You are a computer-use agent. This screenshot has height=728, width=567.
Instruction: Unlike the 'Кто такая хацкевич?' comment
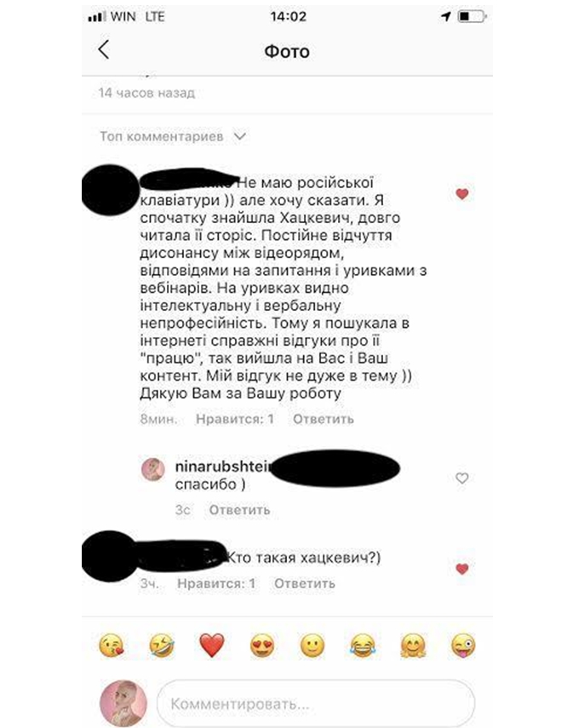462,569
